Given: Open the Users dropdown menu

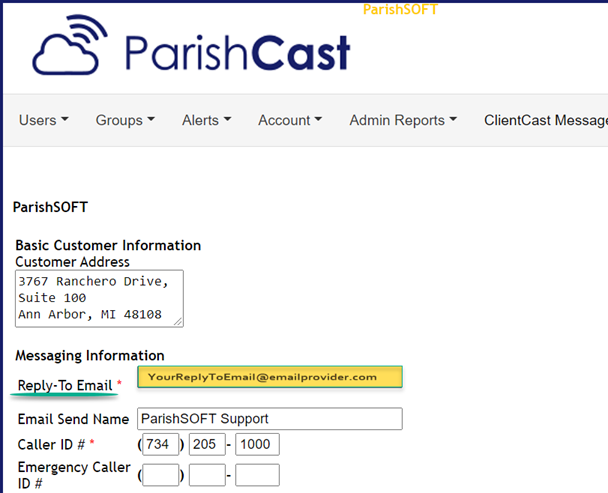Looking at the screenshot, I should point(43,120).
